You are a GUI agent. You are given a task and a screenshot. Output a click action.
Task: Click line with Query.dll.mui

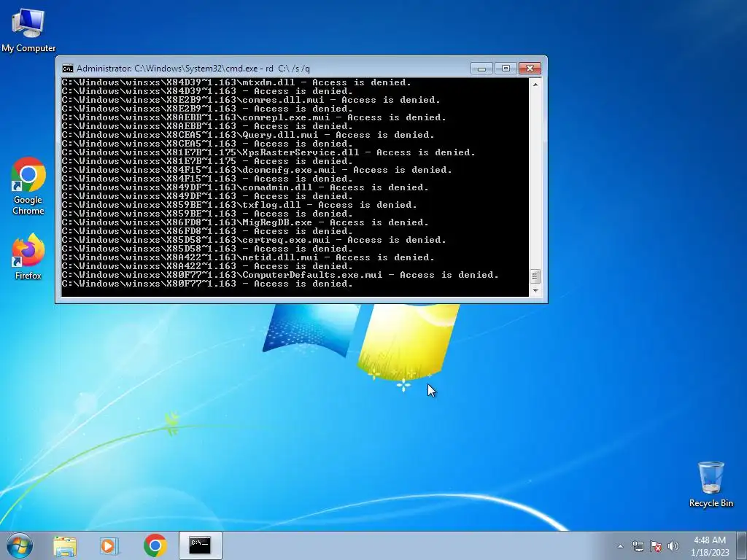click(248, 135)
